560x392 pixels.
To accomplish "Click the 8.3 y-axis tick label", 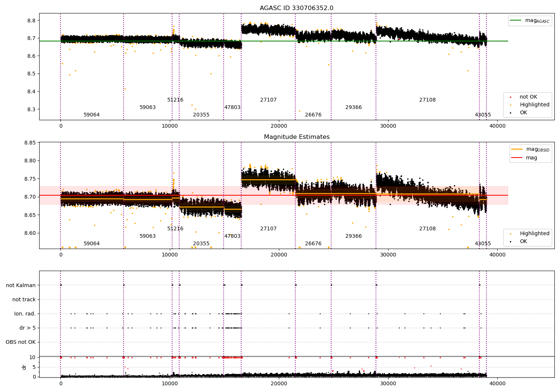I will [31, 110].
